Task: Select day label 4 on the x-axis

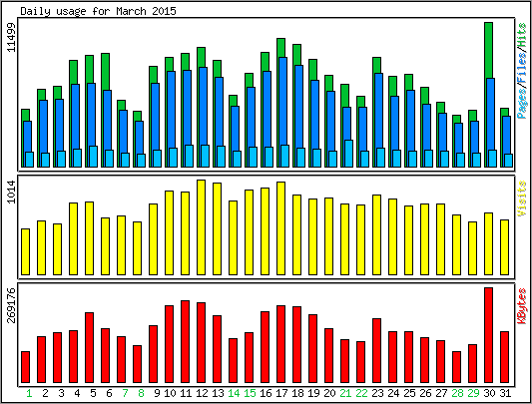Action: pos(77,393)
